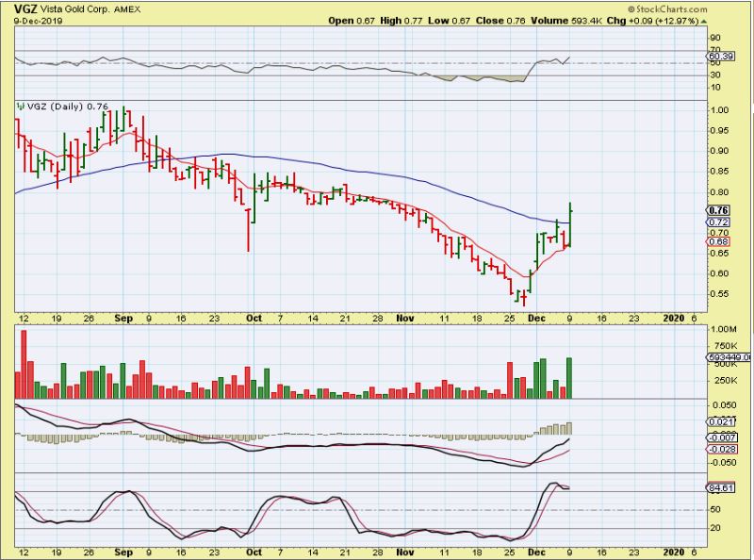The image size is (754, 560).
Task: Select the blue 0.72 moving average label
Action: 718,222
